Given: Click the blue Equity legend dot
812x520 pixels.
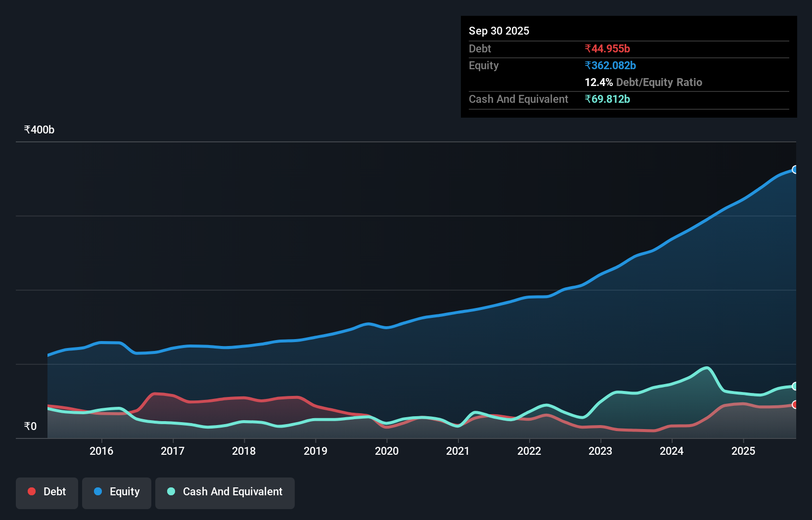Looking at the screenshot, I should [98, 491].
